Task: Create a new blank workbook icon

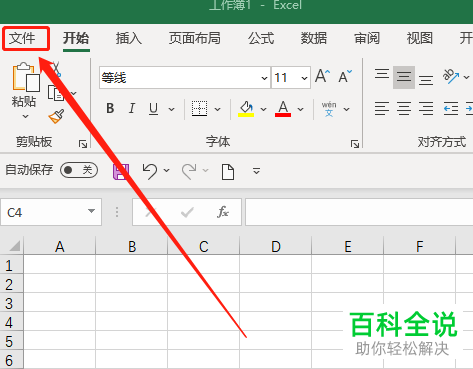Action: tap(228, 172)
